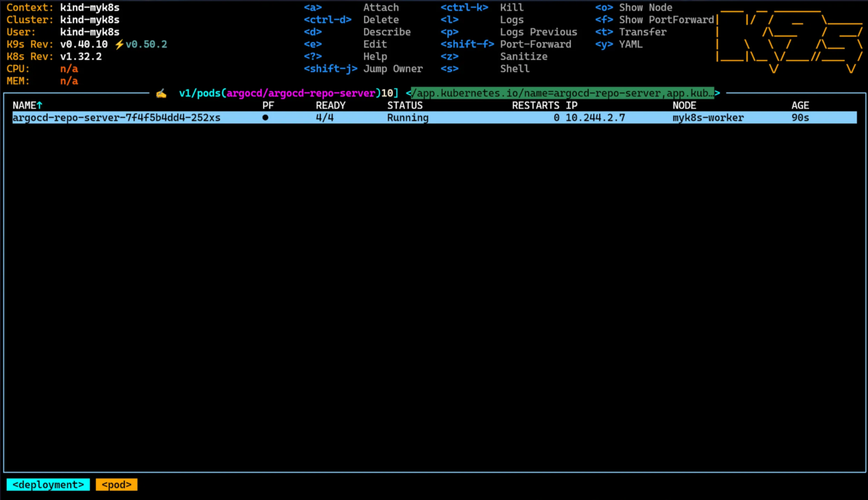Click the Running status cell
868x500 pixels.
tap(408, 117)
